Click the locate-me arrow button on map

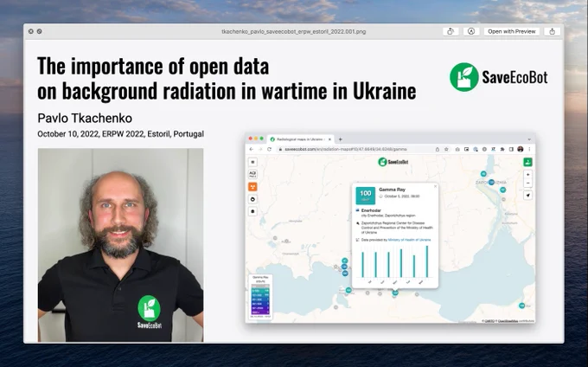point(527,195)
